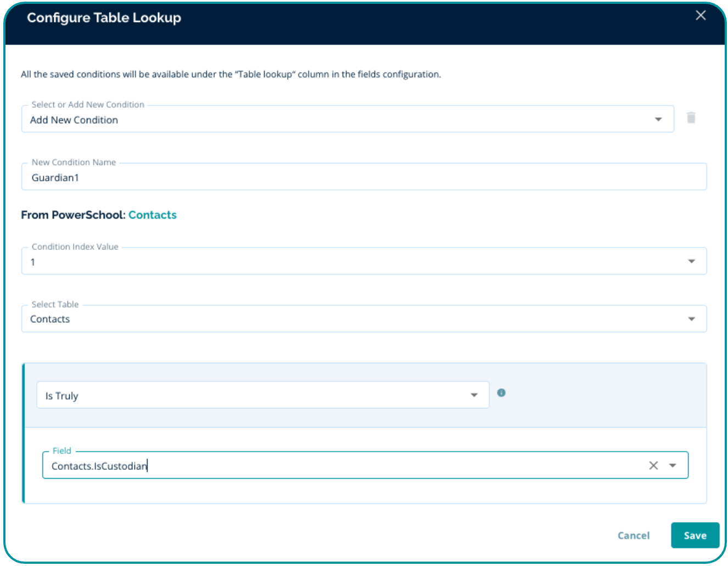
Task: Click the Select Table caret arrow
Action: point(691,319)
